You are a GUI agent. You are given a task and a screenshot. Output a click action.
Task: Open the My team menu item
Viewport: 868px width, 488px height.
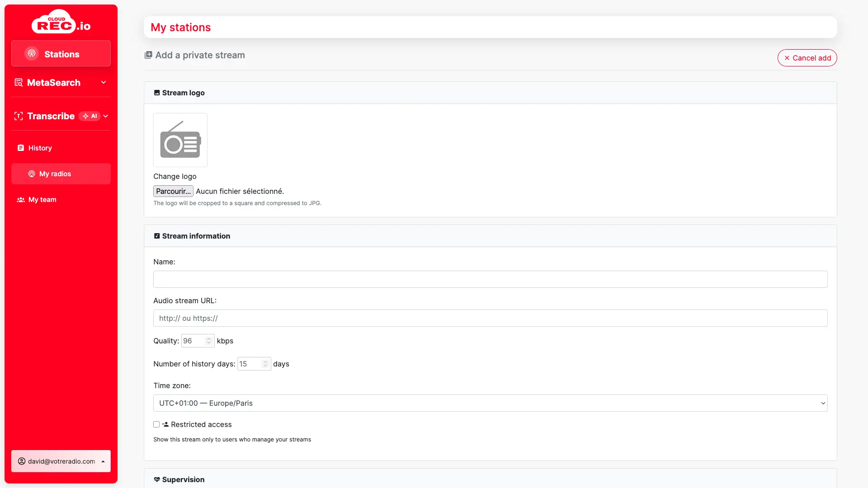pos(42,200)
